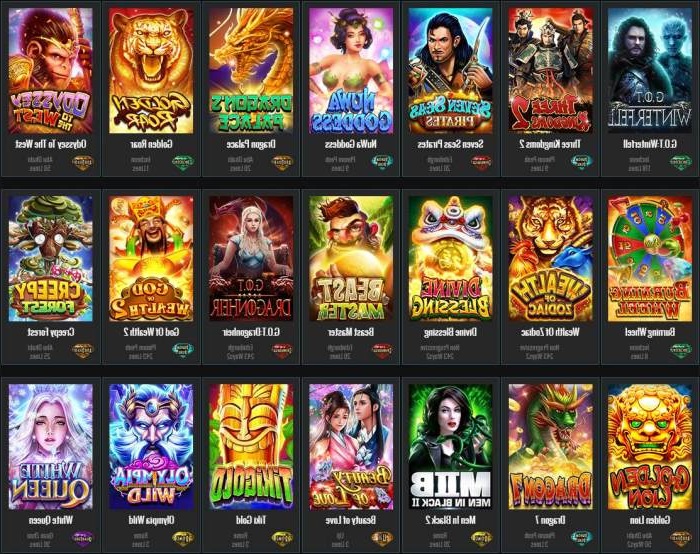Click the green gem badge under Golden Roar
This screenshot has width=700, height=554.
(x=183, y=163)
